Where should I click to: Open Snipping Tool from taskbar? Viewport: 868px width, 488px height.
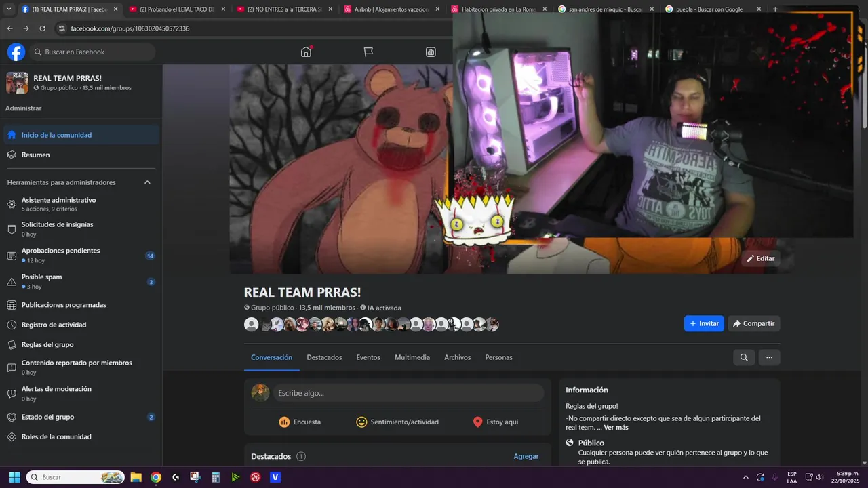(x=195, y=477)
